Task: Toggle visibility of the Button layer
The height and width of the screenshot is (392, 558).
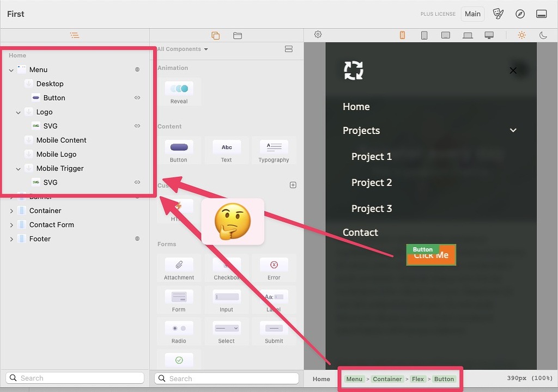Action: pyautogui.click(x=137, y=97)
